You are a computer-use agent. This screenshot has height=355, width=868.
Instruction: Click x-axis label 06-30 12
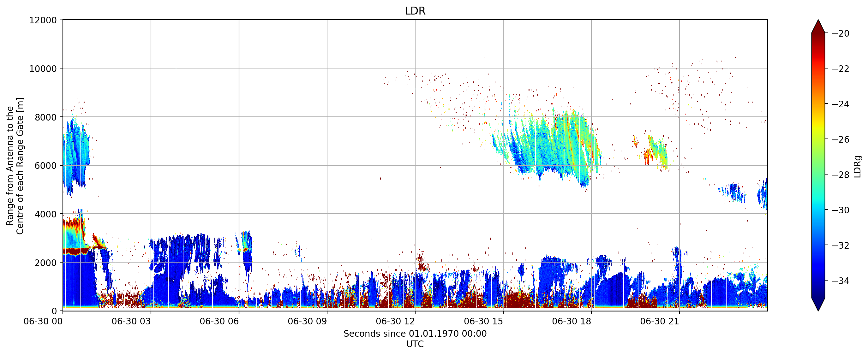(x=396, y=321)
